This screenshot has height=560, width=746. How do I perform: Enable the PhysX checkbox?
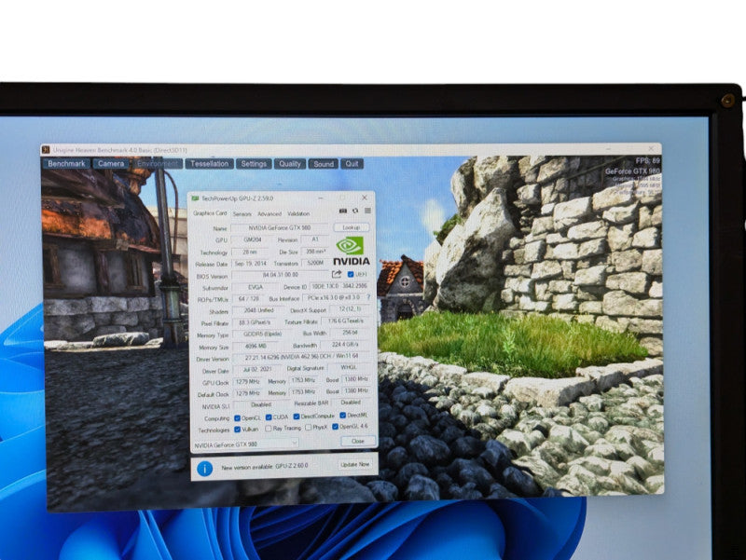(309, 428)
